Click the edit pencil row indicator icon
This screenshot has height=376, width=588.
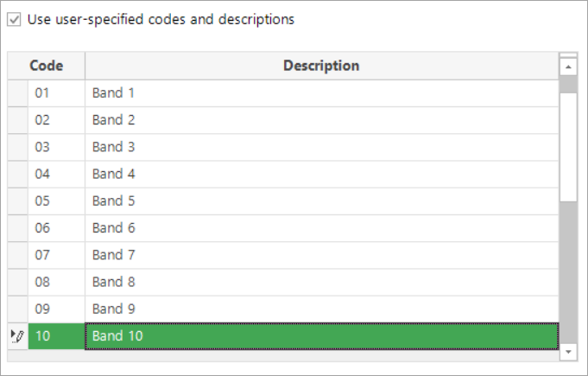point(17,336)
